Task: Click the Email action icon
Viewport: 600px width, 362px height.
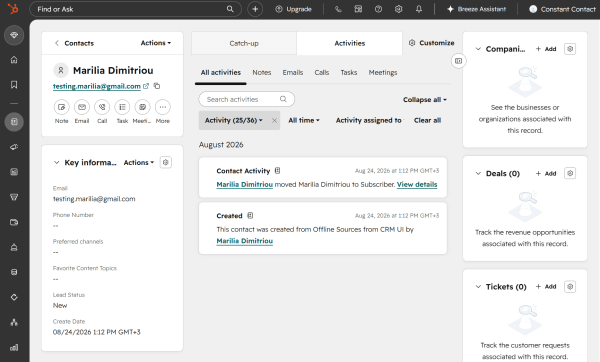Action: click(82, 107)
